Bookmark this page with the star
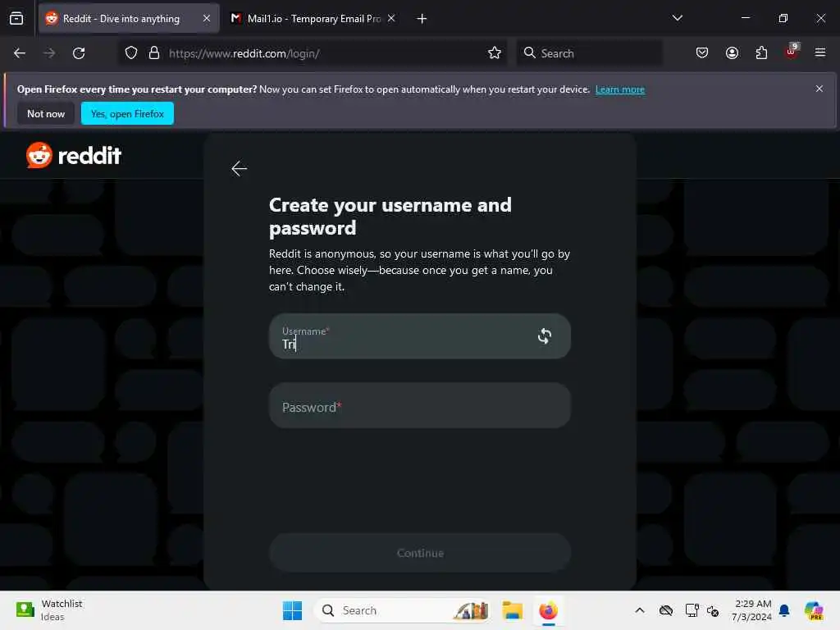Screen dimensions: 840x630 495,53
